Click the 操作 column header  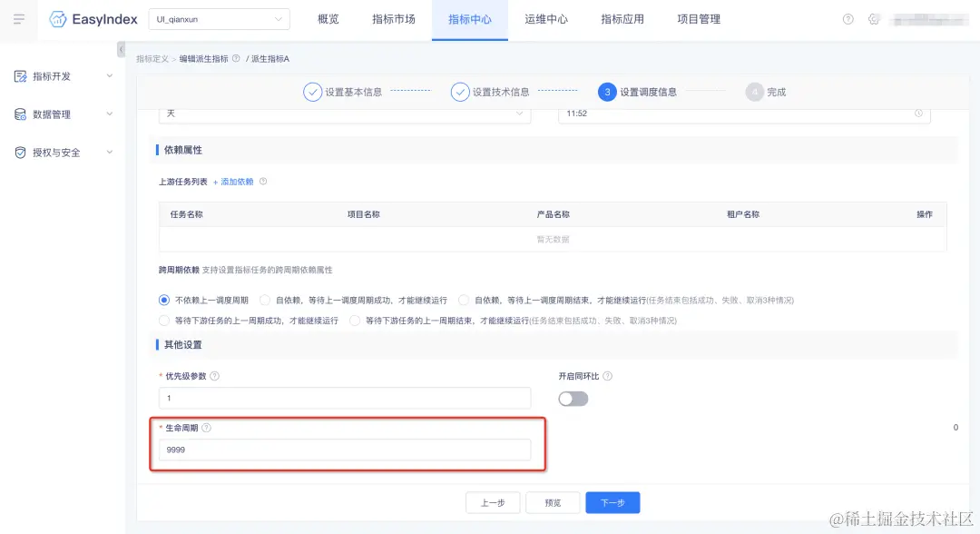pos(925,214)
